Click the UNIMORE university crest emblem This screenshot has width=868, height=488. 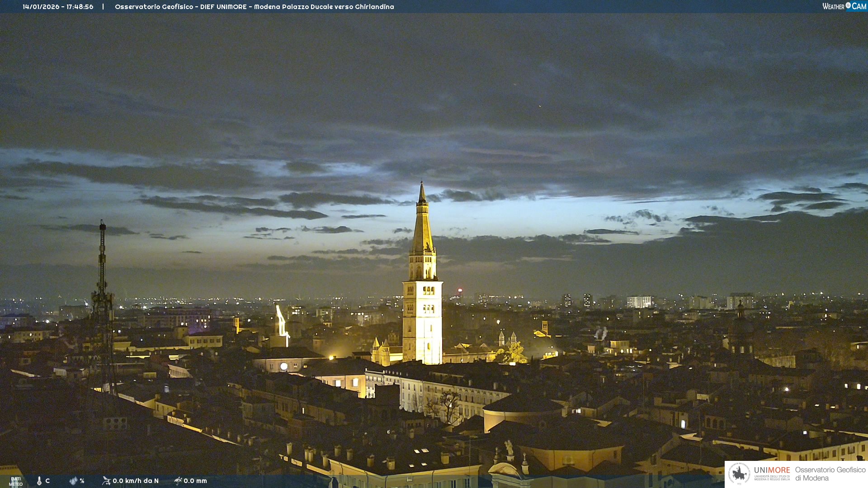739,474
